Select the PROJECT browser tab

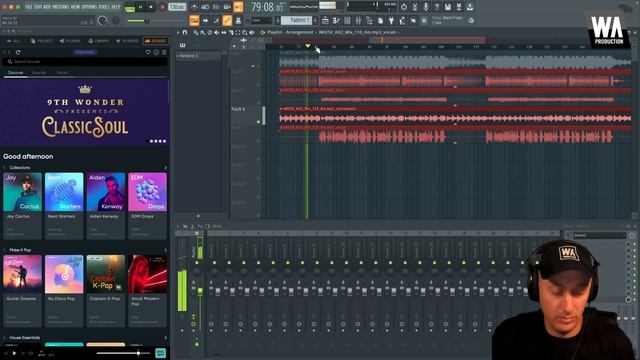tap(42, 41)
